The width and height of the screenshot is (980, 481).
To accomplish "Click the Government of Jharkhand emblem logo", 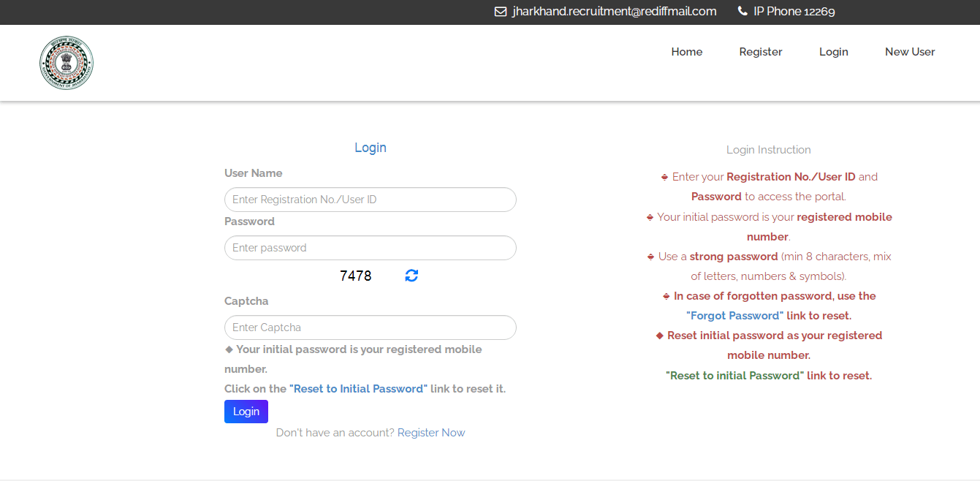I will (67, 63).
